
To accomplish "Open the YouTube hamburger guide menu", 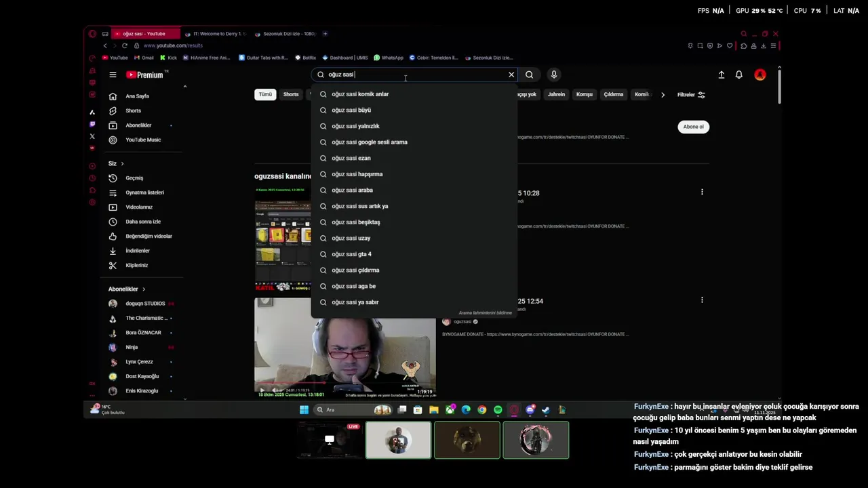I will click(113, 75).
